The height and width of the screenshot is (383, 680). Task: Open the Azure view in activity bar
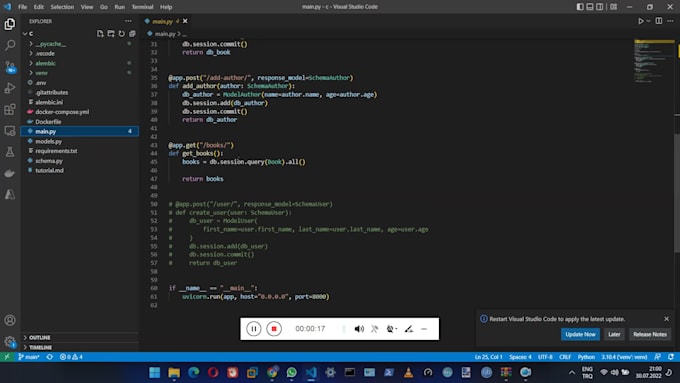coord(10,195)
